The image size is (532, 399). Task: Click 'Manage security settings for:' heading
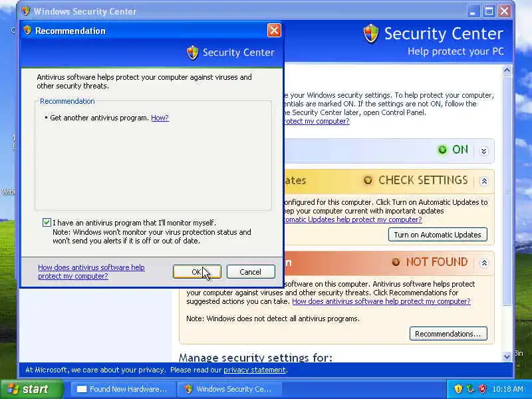click(x=255, y=357)
